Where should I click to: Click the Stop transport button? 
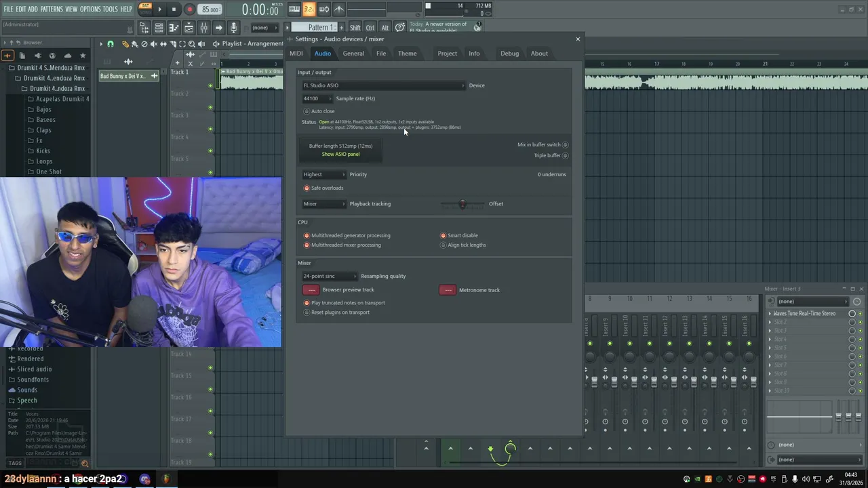coord(174,9)
